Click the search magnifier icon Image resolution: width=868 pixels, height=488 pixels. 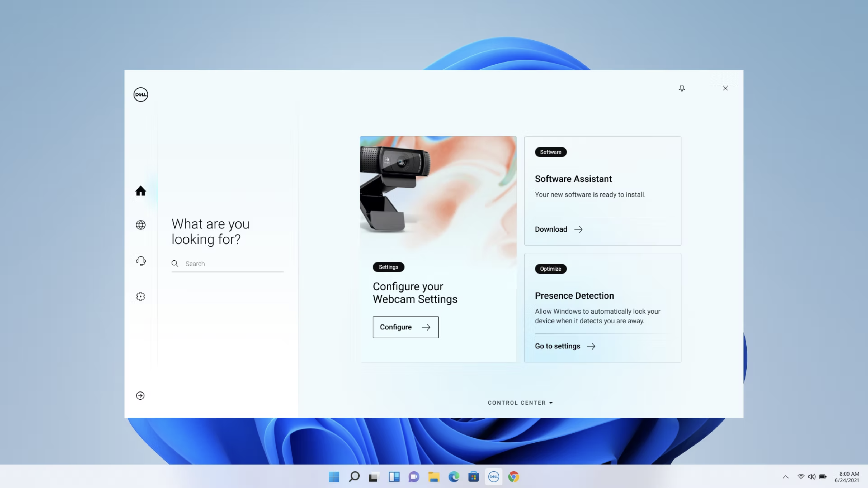pyautogui.click(x=175, y=264)
